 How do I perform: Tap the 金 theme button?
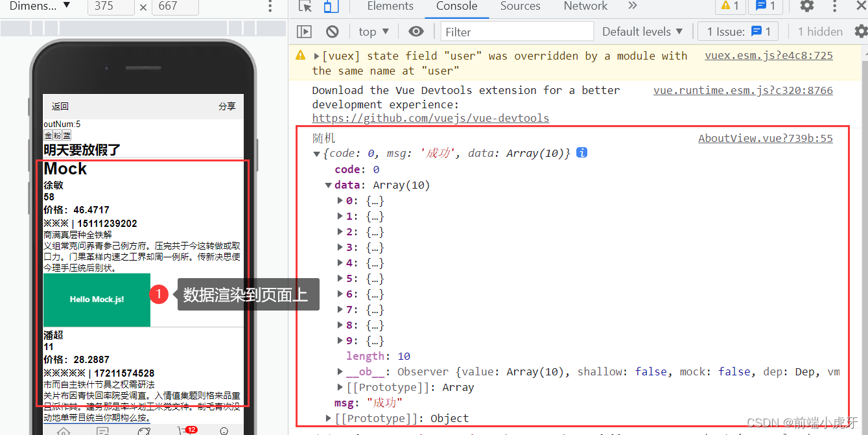click(48, 135)
